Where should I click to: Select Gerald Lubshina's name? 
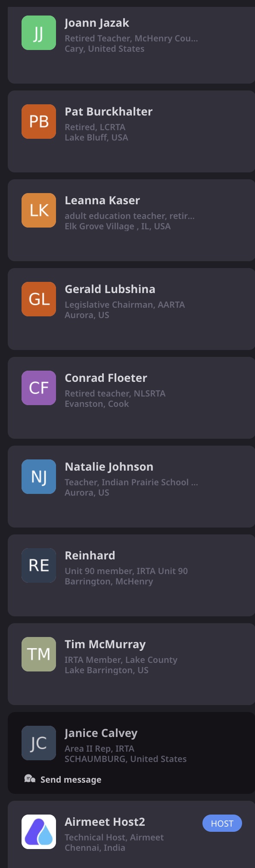coord(110,289)
